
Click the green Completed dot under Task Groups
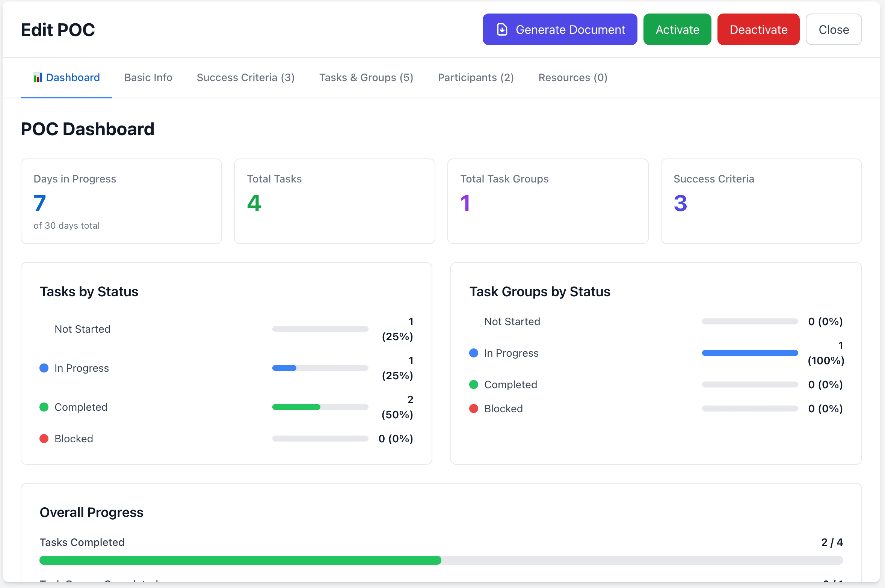pos(473,384)
